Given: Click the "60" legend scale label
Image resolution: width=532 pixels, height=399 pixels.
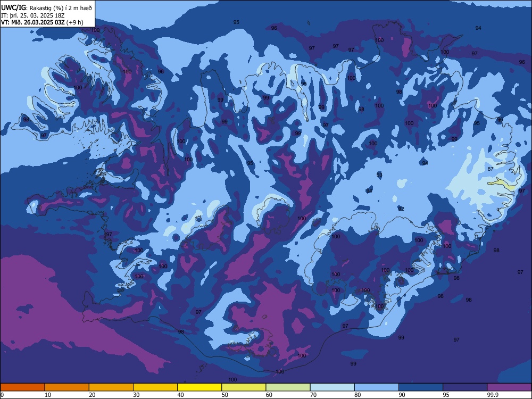Looking at the screenshot, I should pos(269,395).
